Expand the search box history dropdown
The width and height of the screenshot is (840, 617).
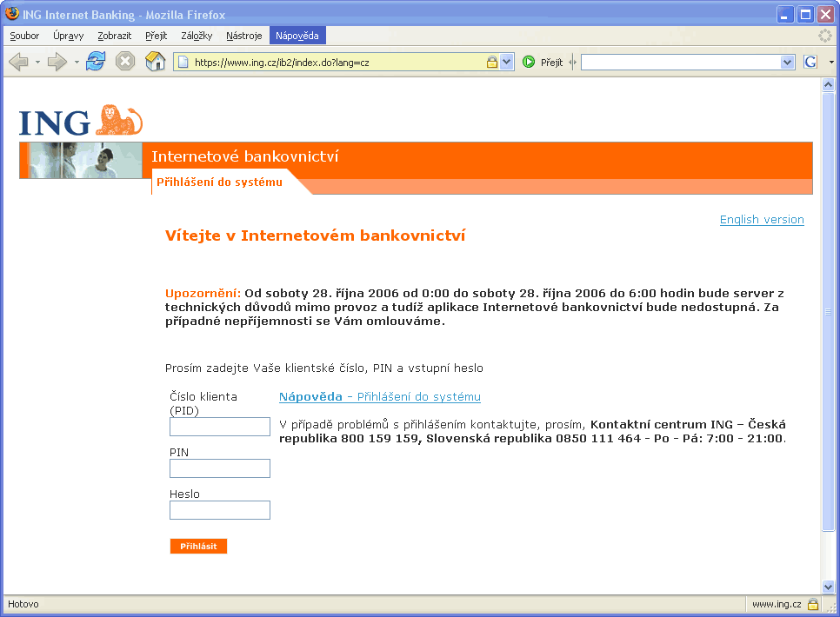[788, 62]
